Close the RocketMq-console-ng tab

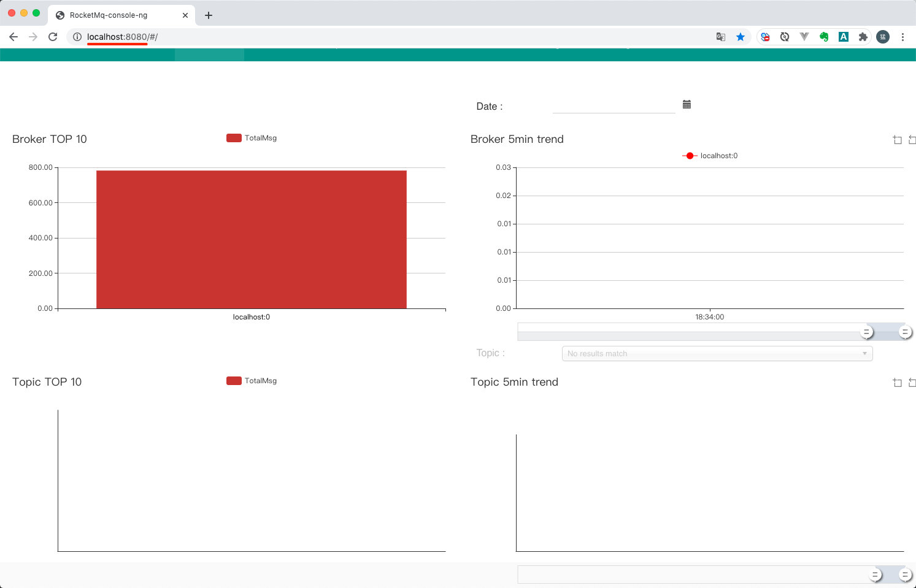tap(185, 15)
